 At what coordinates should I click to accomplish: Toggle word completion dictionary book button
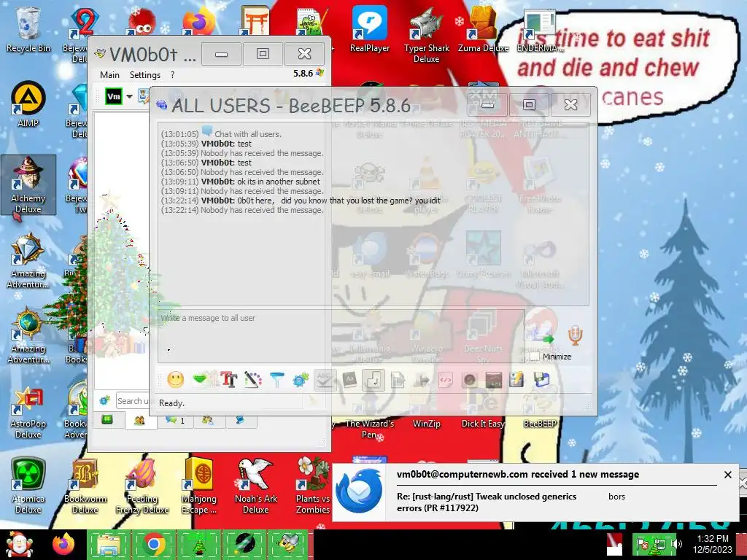coord(349,380)
